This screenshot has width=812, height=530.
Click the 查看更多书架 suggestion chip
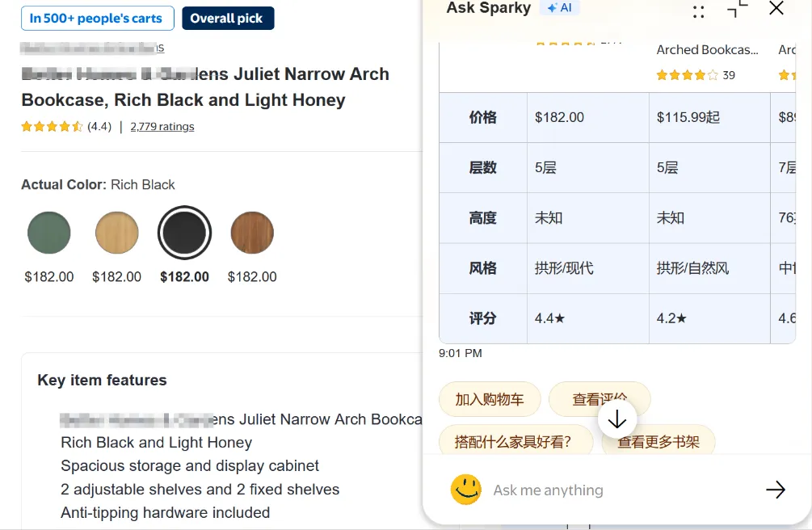click(658, 441)
